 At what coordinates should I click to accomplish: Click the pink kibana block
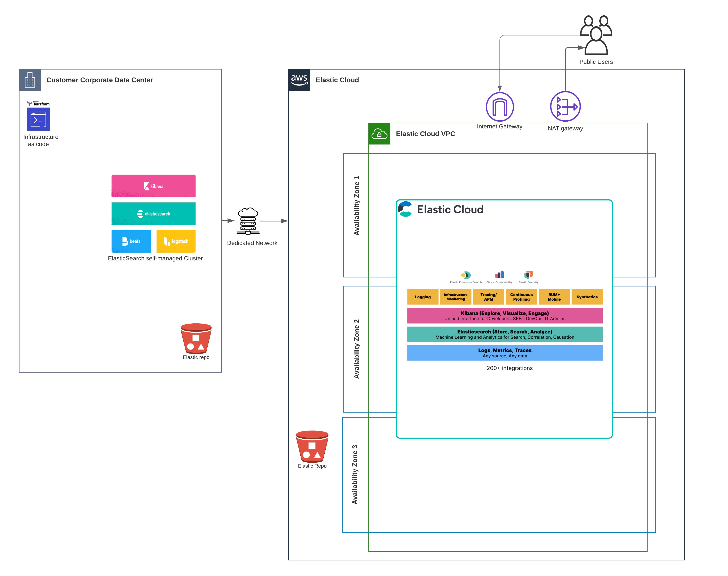click(x=153, y=186)
